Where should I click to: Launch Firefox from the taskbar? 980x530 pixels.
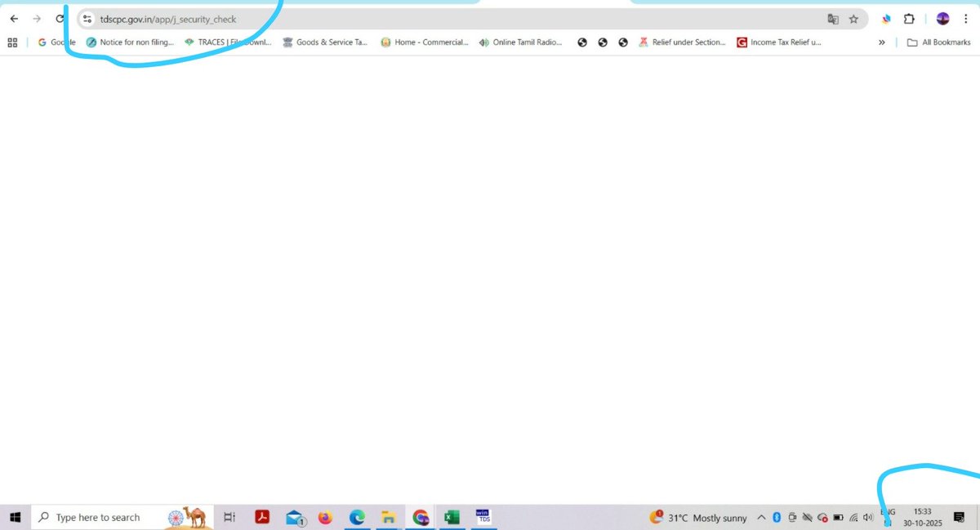coord(325,517)
